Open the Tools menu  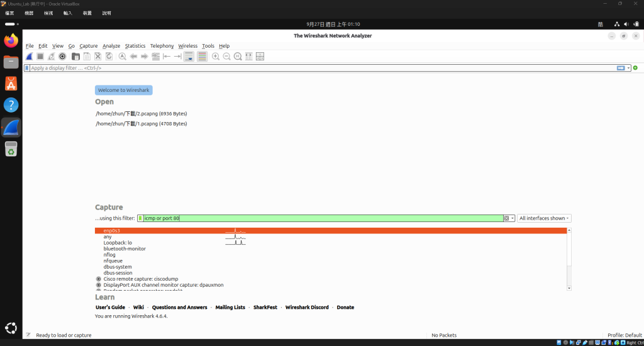pyautogui.click(x=208, y=46)
